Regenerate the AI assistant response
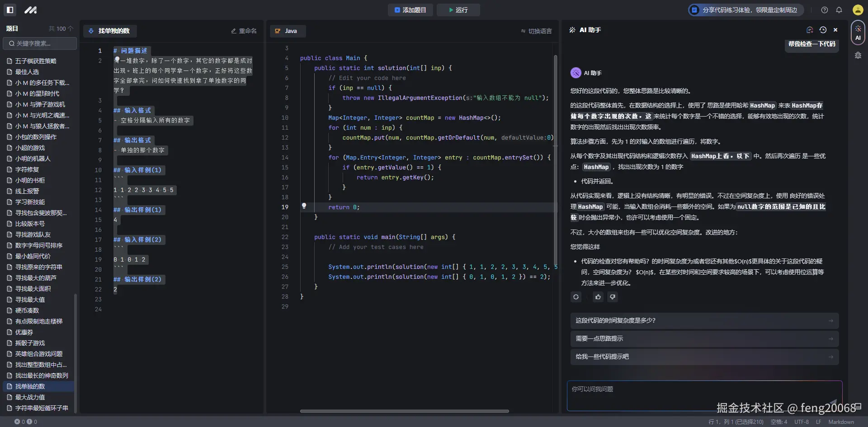868x427 pixels. tap(576, 297)
